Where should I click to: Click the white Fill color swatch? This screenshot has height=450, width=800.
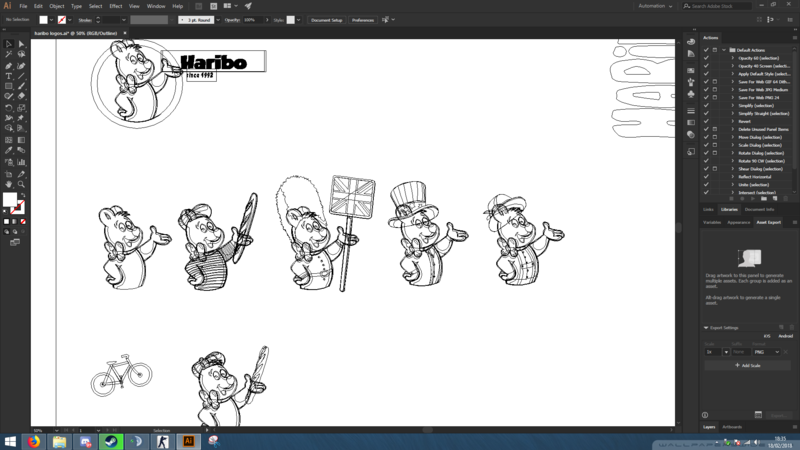tap(10, 200)
